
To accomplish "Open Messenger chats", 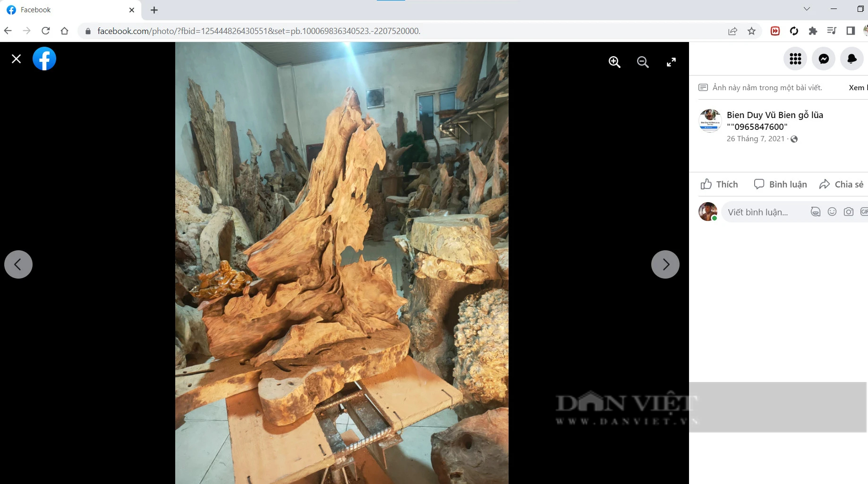I will tap(824, 59).
